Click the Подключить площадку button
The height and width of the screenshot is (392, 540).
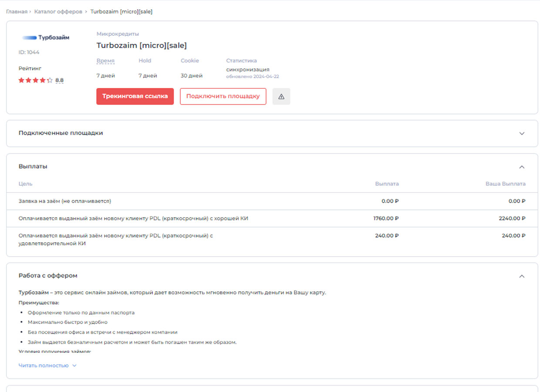[223, 96]
